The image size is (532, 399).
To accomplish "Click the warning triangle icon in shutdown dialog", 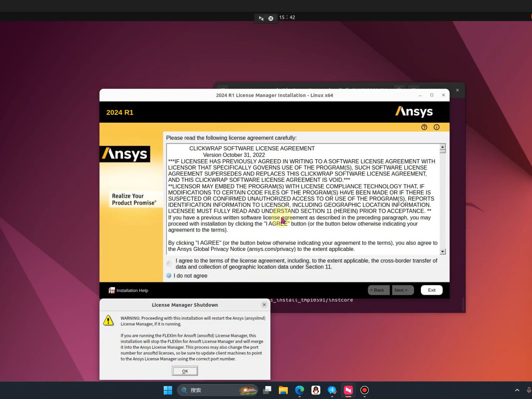I will (x=108, y=320).
